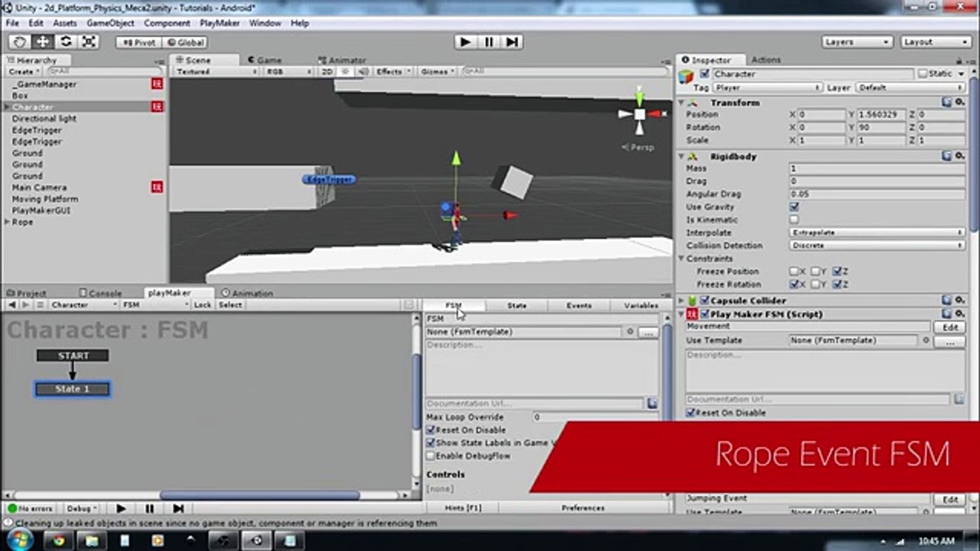This screenshot has width=980, height=551.
Task: Click Edit button for Movement FSM
Action: (949, 327)
